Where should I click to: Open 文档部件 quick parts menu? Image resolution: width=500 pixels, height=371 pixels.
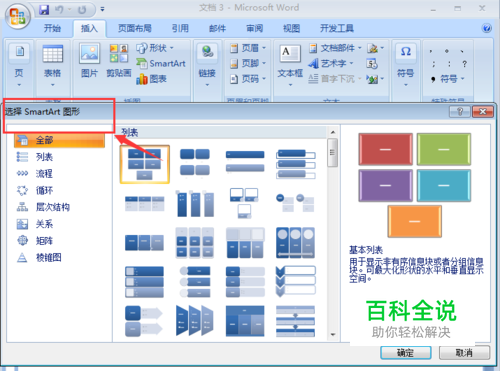point(335,48)
